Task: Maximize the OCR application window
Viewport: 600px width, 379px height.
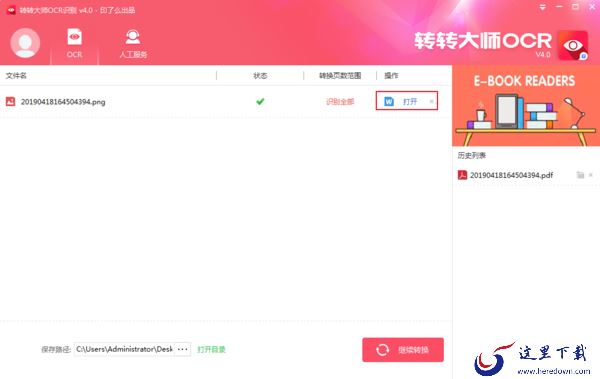Action: [x=575, y=7]
